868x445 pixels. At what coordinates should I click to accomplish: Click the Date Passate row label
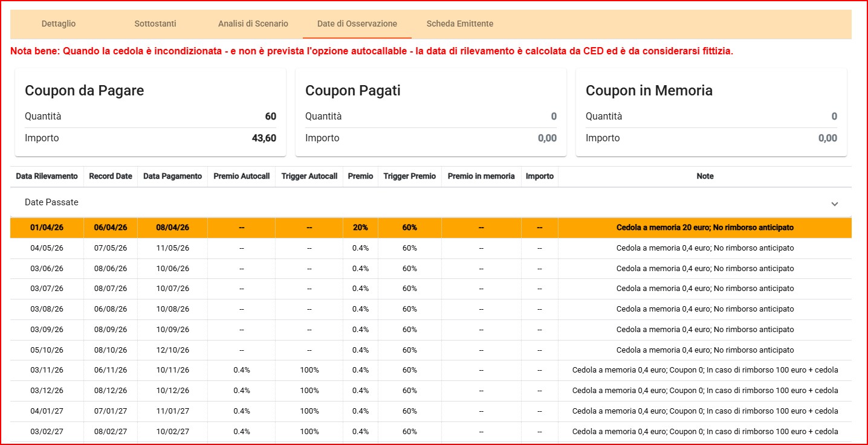click(51, 202)
